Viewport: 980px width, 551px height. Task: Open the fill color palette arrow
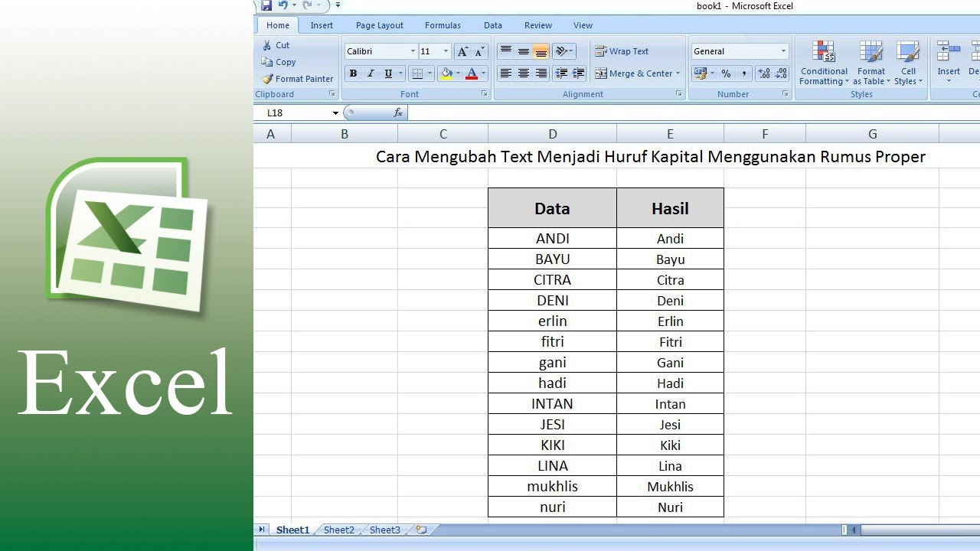(x=458, y=73)
